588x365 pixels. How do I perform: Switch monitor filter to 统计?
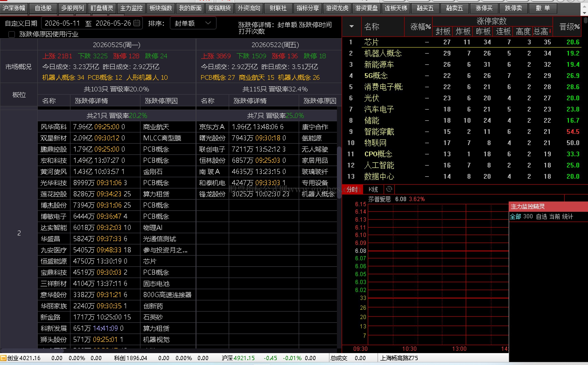567,216
